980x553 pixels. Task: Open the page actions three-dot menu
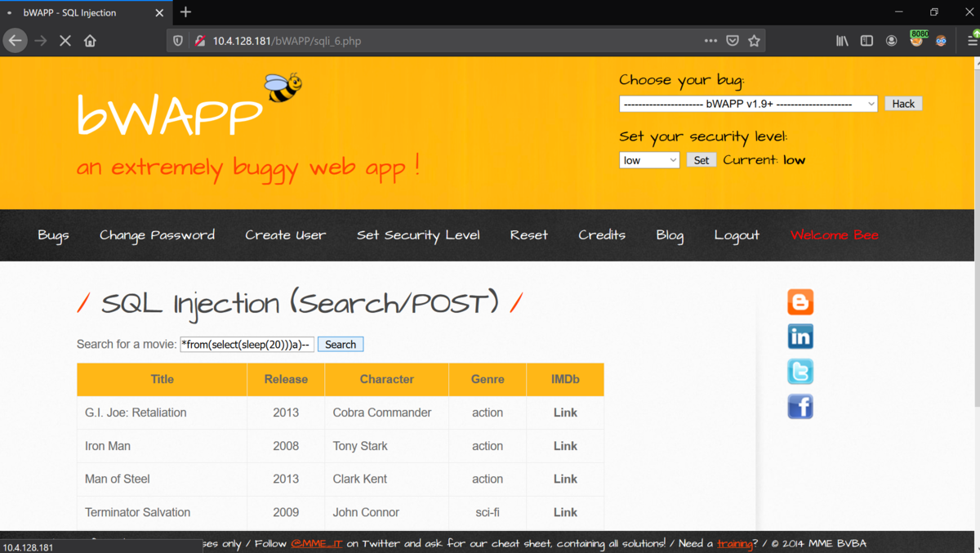coord(710,41)
